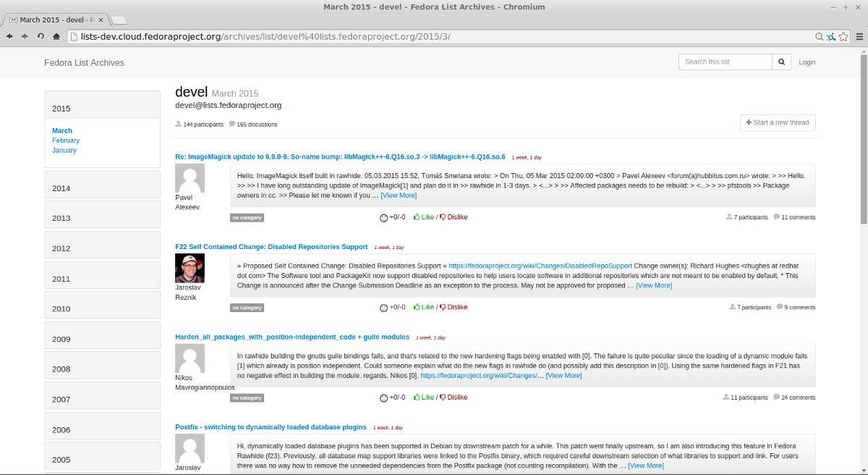Click Jaroslav Reznik's avatar photo
The width and height of the screenshot is (868, 475).
[x=190, y=268]
